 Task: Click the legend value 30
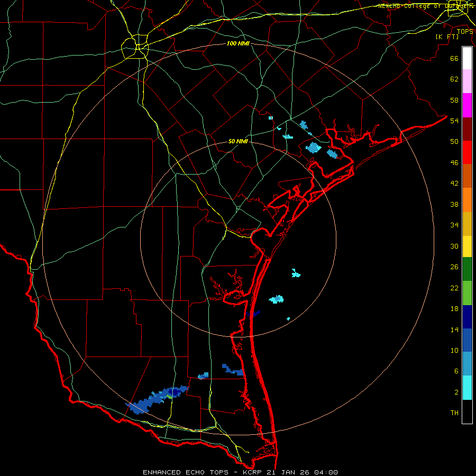point(454,246)
